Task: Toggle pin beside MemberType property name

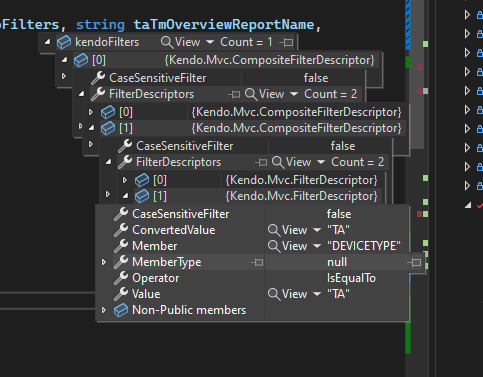Action: 257,262
